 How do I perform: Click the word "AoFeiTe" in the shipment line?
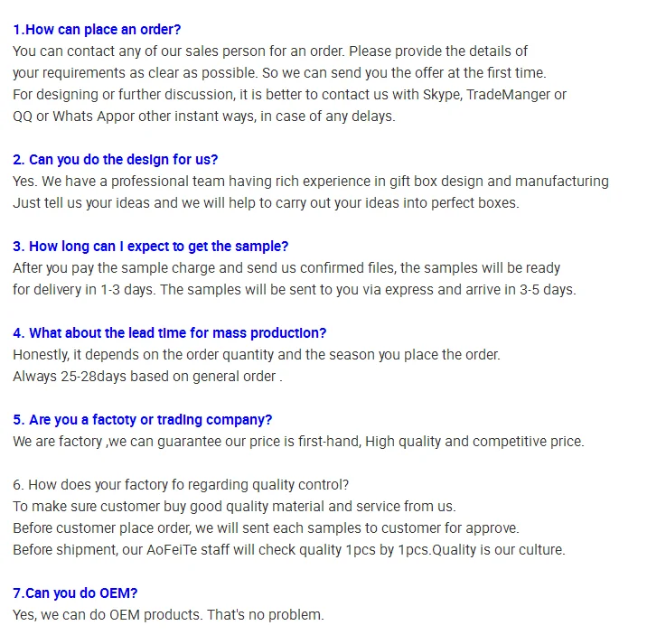click(172, 550)
